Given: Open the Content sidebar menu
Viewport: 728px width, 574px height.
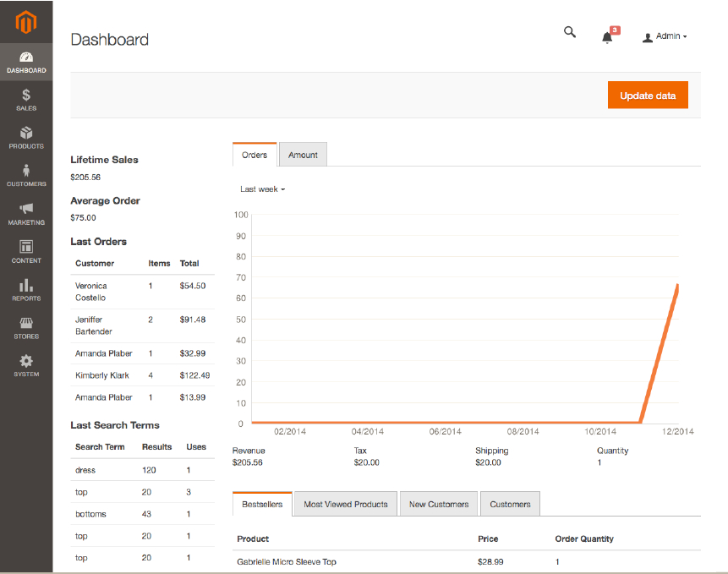Looking at the screenshot, I should point(26,252).
